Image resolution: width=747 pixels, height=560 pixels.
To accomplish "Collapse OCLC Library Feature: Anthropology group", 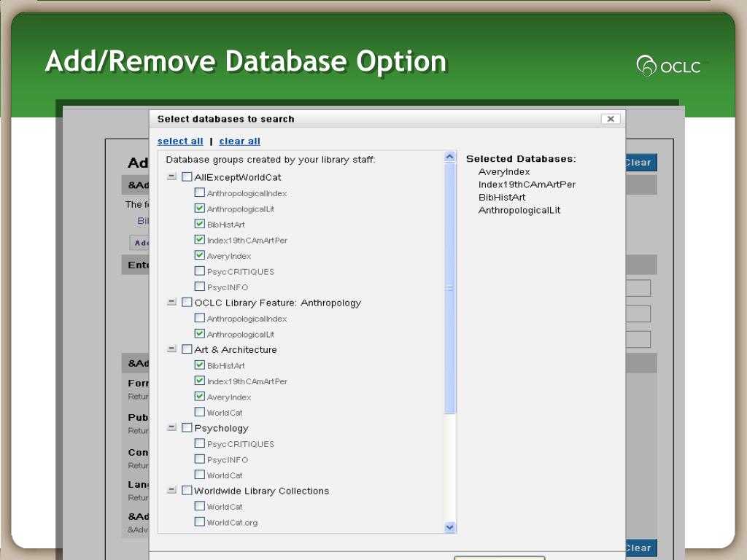I will 171,303.
